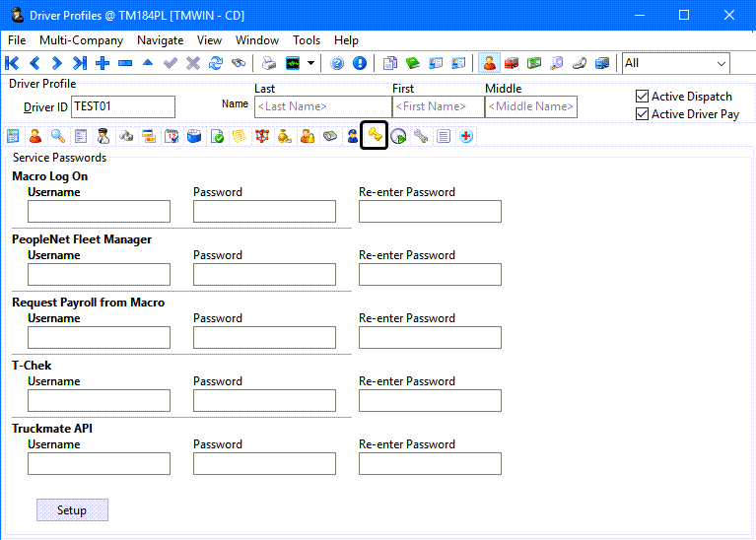Image resolution: width=756 pixels, height=540 pixels.
Task: Click the red truck toolbar icon
Action: [x=512, y=63]
